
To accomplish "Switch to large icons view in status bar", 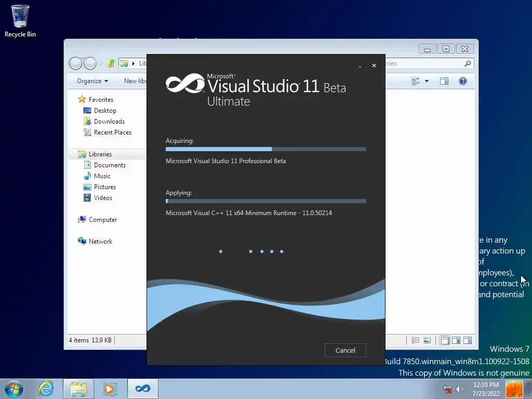I will pyautogui.click(x=427, y=340).
